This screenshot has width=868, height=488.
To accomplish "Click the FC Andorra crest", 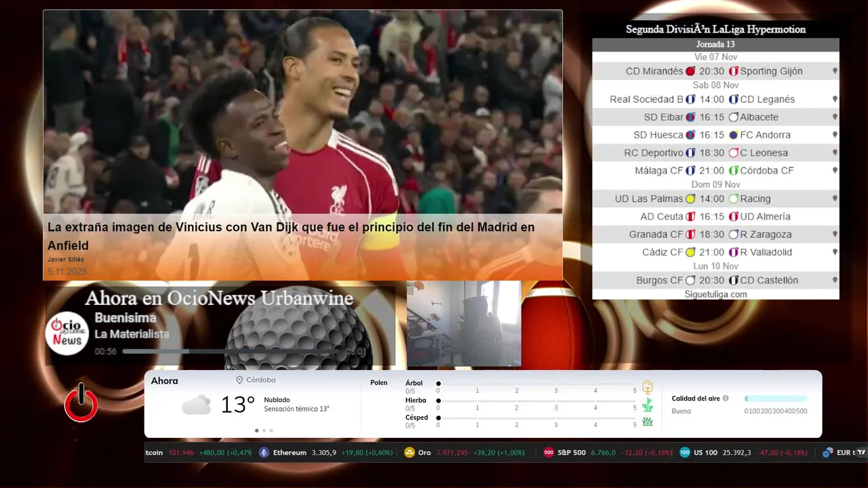I will point(733,135).
